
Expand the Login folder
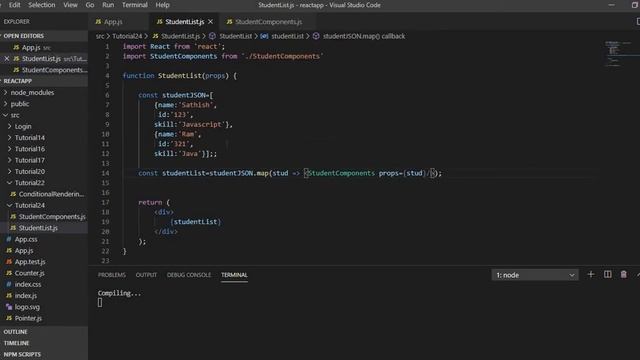tap(23, 127)
